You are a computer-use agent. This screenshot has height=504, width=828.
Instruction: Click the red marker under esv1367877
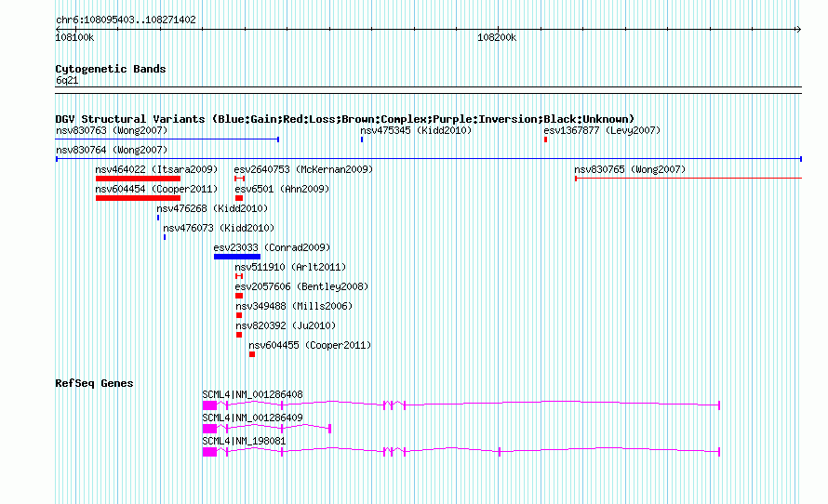click(x=545, y=139)
